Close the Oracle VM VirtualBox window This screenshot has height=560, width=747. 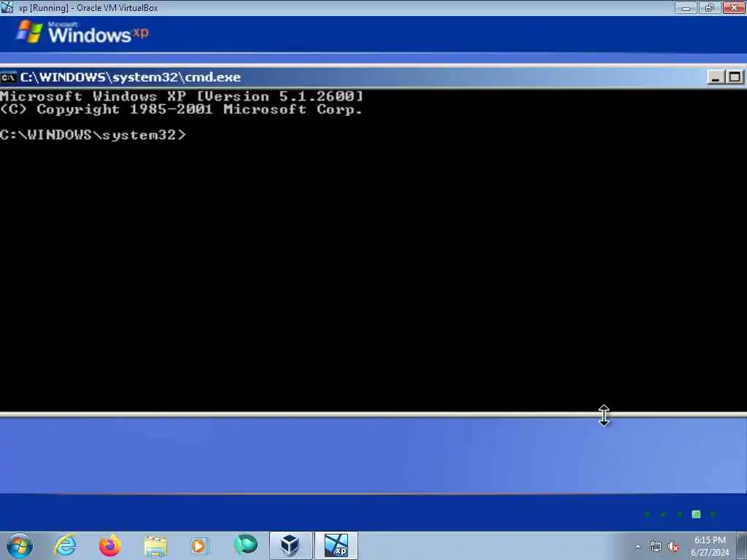[734, 7]
